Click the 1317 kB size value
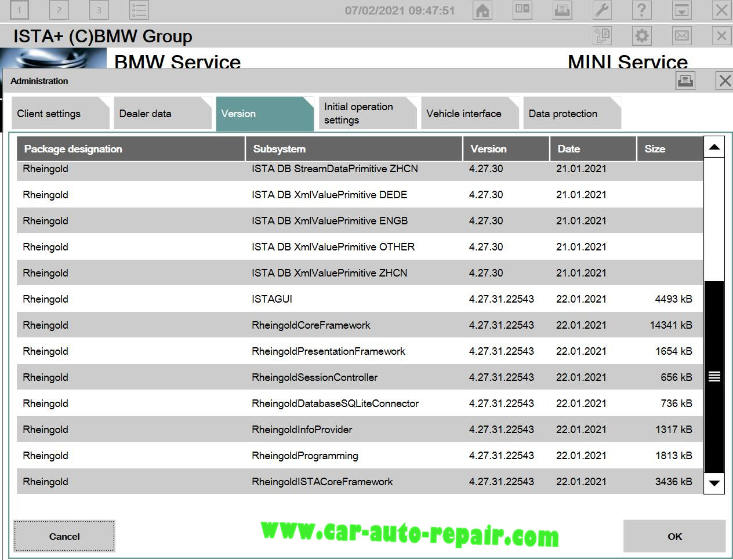The width and height of the screenshot is (733, 560). click(673, 430)
